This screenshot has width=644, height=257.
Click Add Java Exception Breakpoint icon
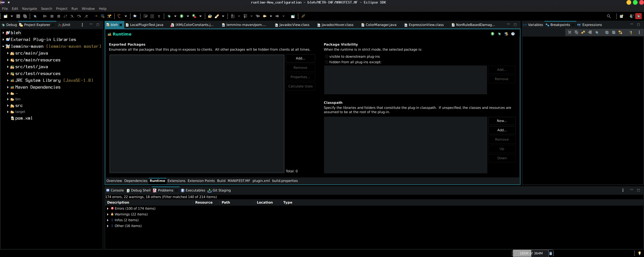(631, 32)
